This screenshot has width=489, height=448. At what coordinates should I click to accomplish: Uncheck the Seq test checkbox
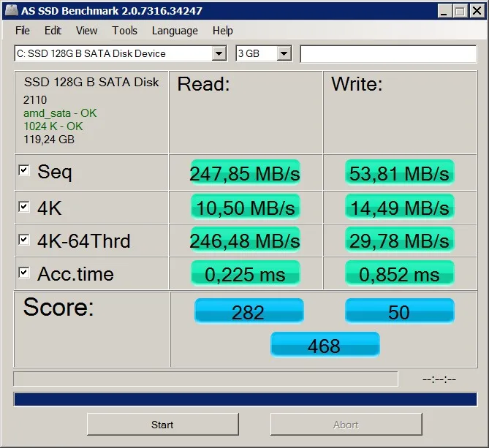[24, 170]
